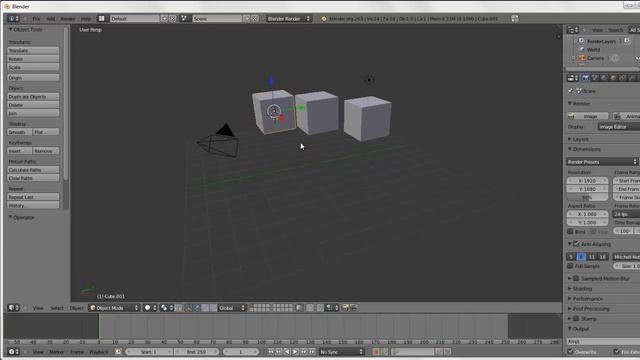
Task: Click the Start frame field
Action: click(x=149, y=352)
